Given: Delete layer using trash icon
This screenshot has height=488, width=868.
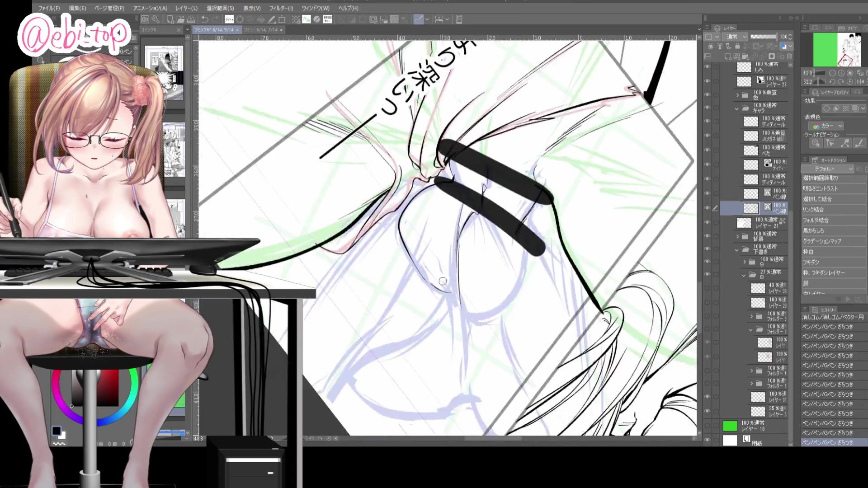Looking at the screenshot, I should point(789,56).
